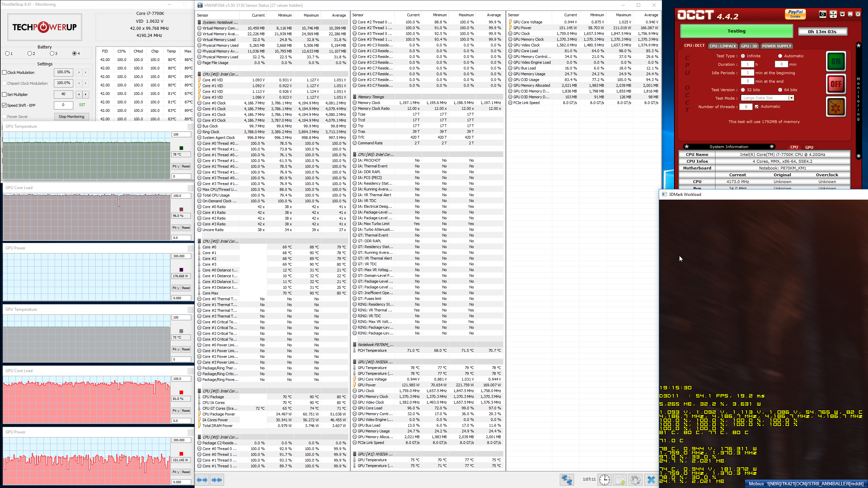Open the Test Mode Large Data Set dropdown
868x488 pixels.
pos(791,98)
